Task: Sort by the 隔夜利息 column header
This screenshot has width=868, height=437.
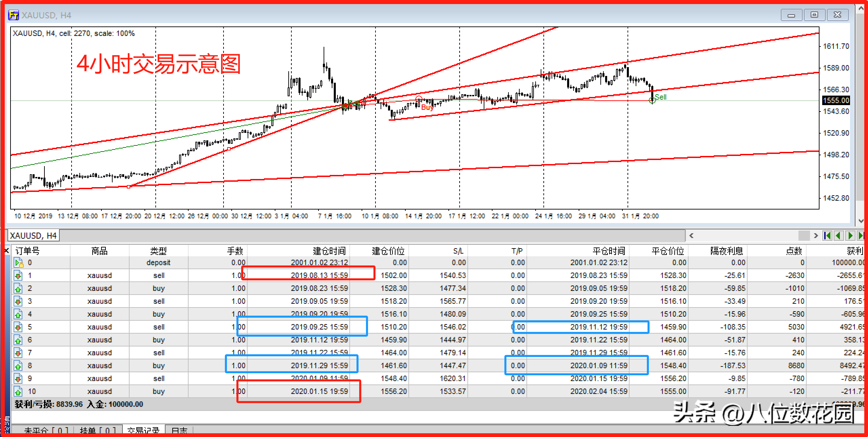Action: [x=718, y=251]
